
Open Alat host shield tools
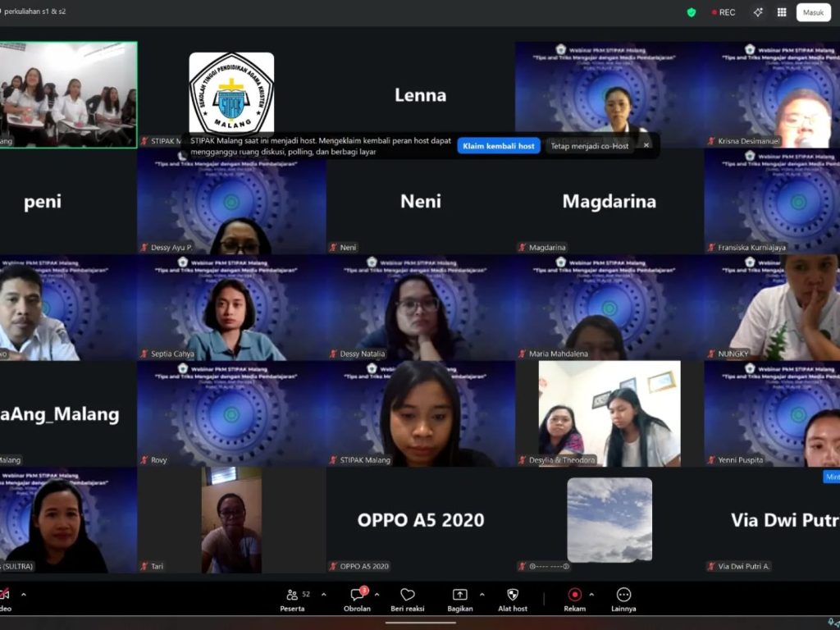pos(513,599)
